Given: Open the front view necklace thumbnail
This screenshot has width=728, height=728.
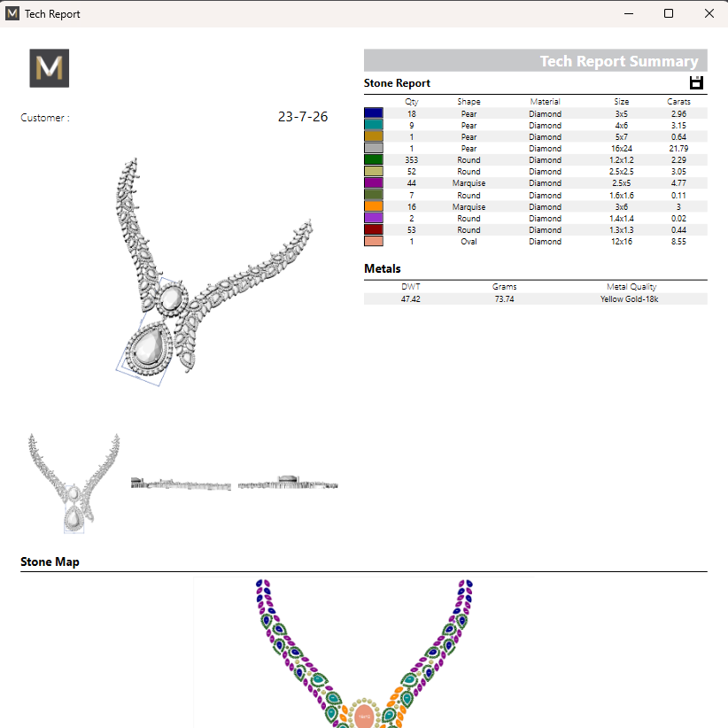Looking at the screenshot, I should (x=74, y=484).
